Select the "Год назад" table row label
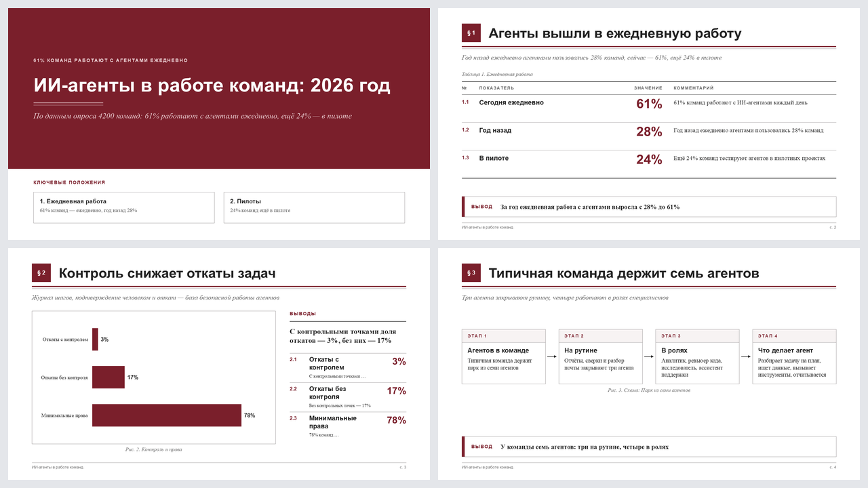Screen dimensions: 868x488 coord(495,131)
